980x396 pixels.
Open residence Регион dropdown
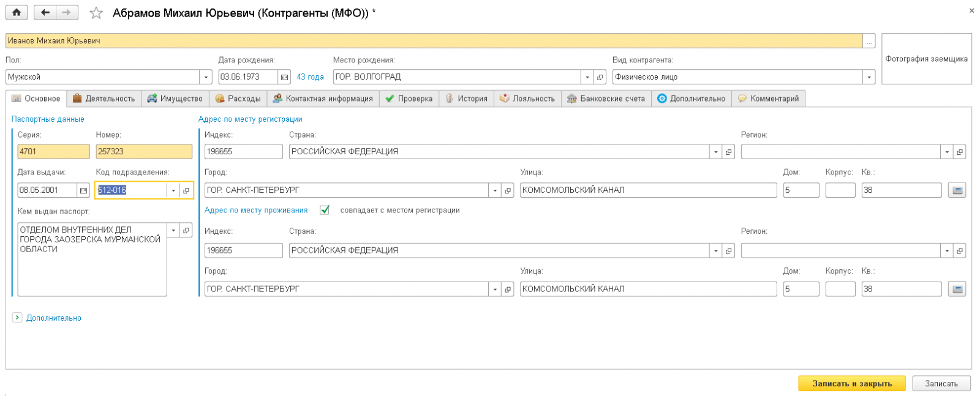pyautogui.click(x=947, y=250)
